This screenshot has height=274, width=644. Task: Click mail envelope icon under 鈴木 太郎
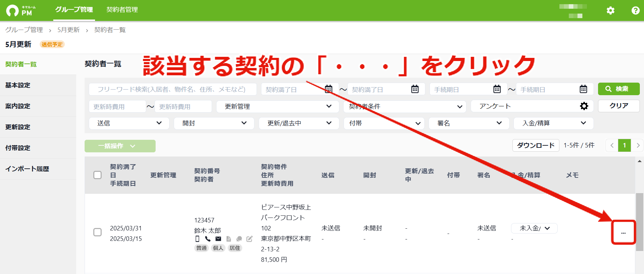tap(218, 239)
